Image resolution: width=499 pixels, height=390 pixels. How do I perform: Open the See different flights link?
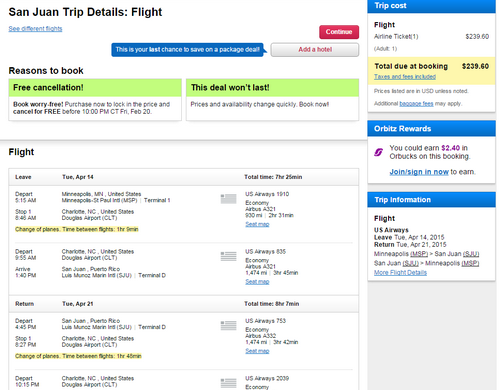pos(35,29)
